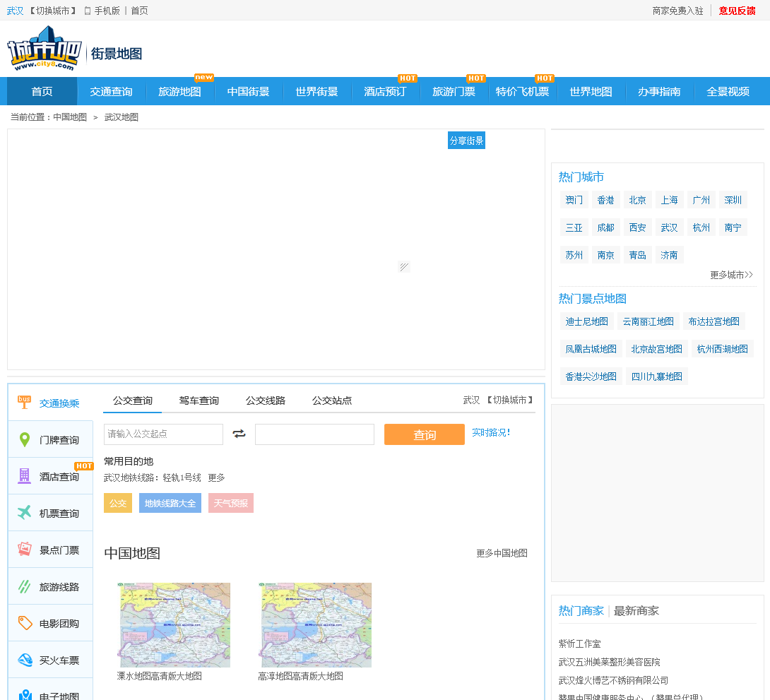Open the 首页 navigation tab
Image resolution: width=770 pixels, height=700 pixels.
[42, 91]
